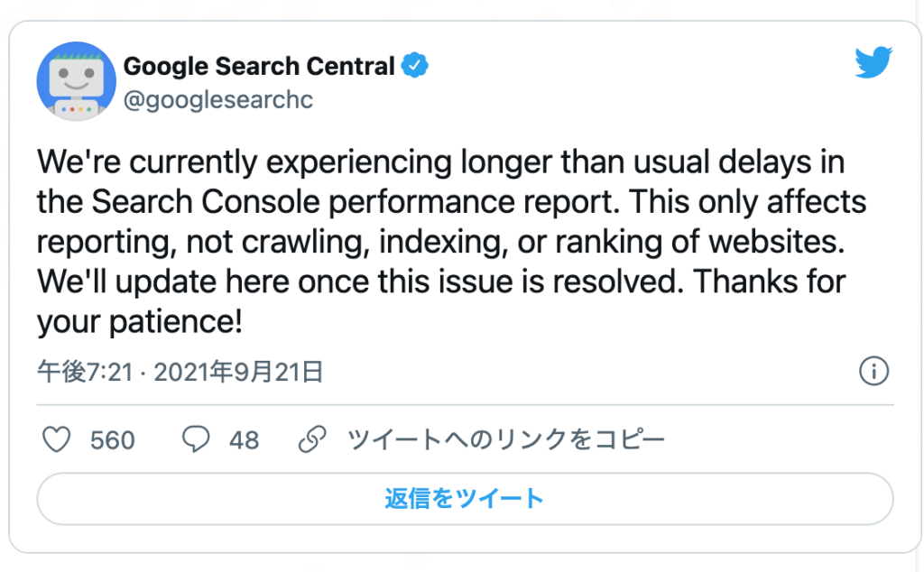Click the year 2021年9月21日 in the date
The height and width of the screenshot is (572, 924).
[x=238, y=372]
